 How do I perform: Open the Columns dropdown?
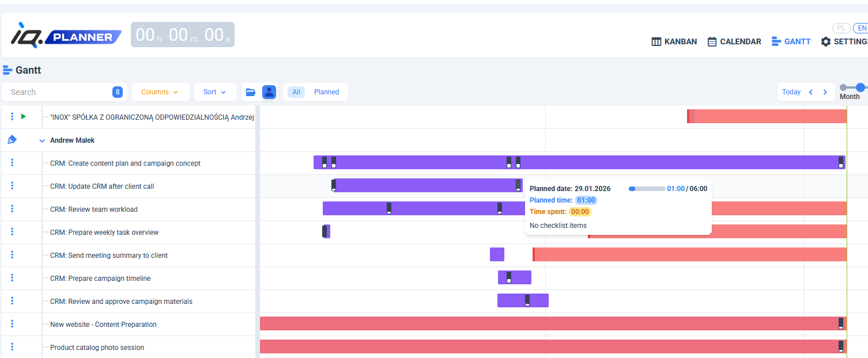(x=160, y=92)
